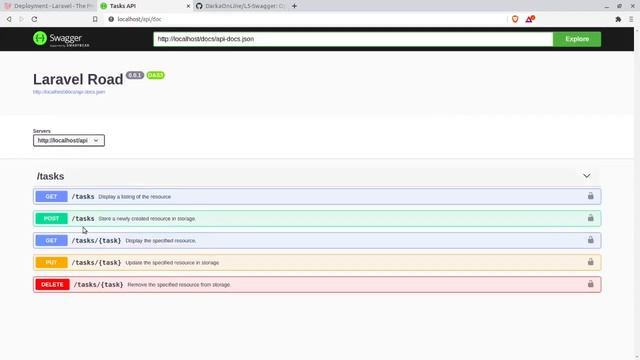Expand the GET /tasks/{task} operation
Screen dimensions: 640x360
click(x=317, y=240)
